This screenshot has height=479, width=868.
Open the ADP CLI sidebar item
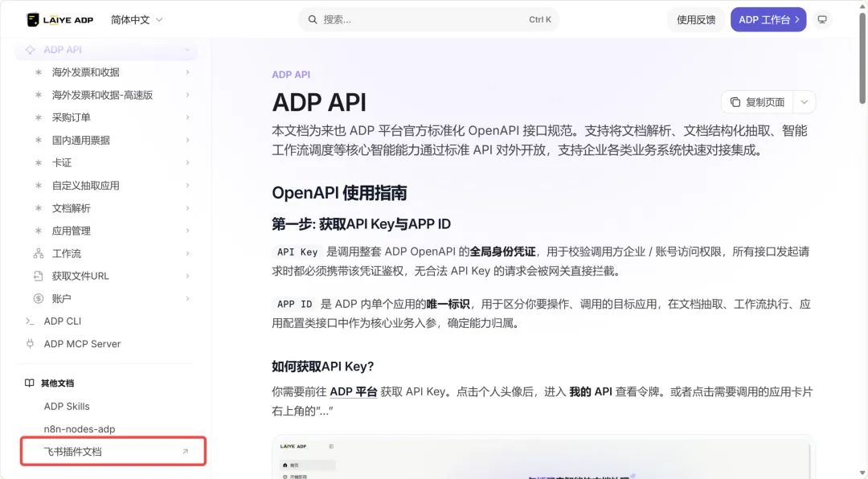[x=106, y=321]
